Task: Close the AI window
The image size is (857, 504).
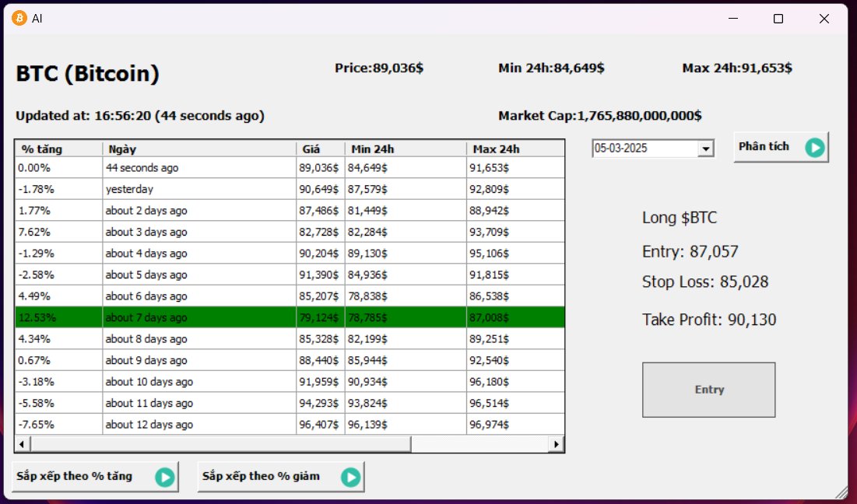Action: click(824, 19)
